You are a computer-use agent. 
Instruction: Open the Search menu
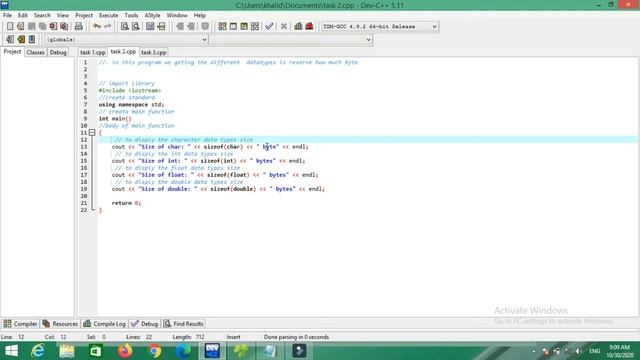click(x=42, y=15)
